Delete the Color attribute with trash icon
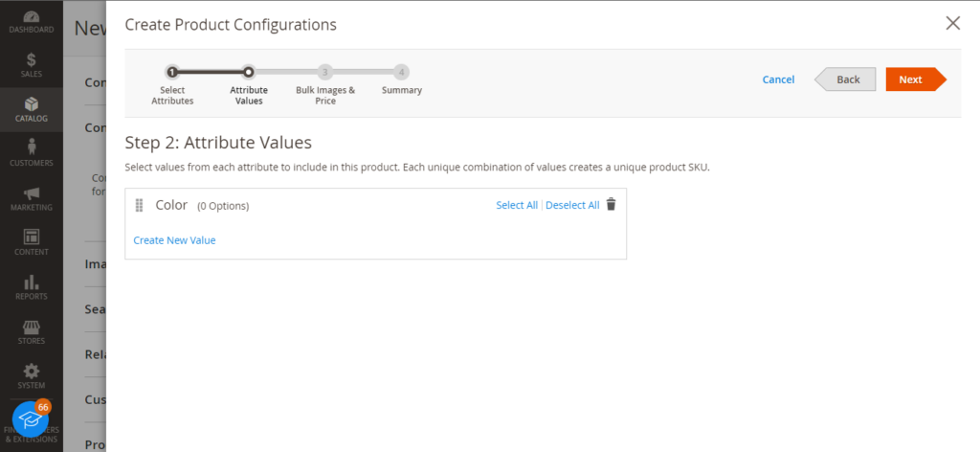The width and height of the screenshot is (980, 452). tap(612, 204)
